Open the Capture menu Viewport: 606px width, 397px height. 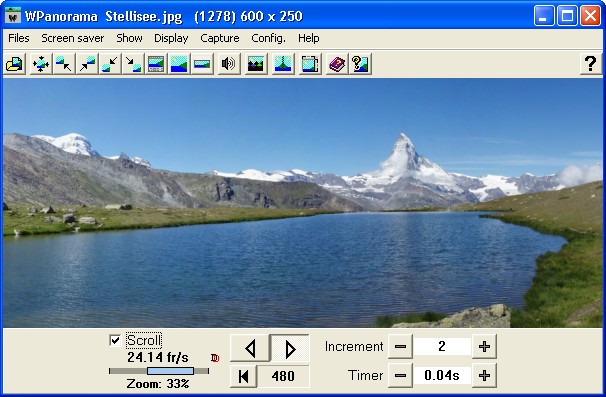pos(220,38)
